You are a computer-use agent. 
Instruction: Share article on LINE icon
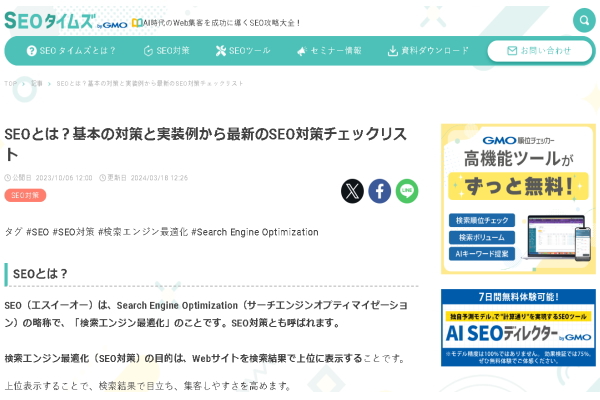(407, 191)
